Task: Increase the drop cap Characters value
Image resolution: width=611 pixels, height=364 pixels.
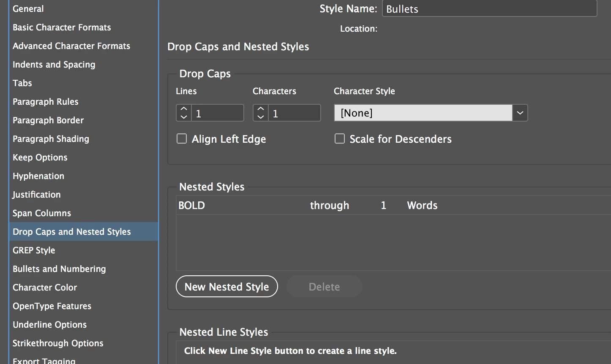Action: 260,109
